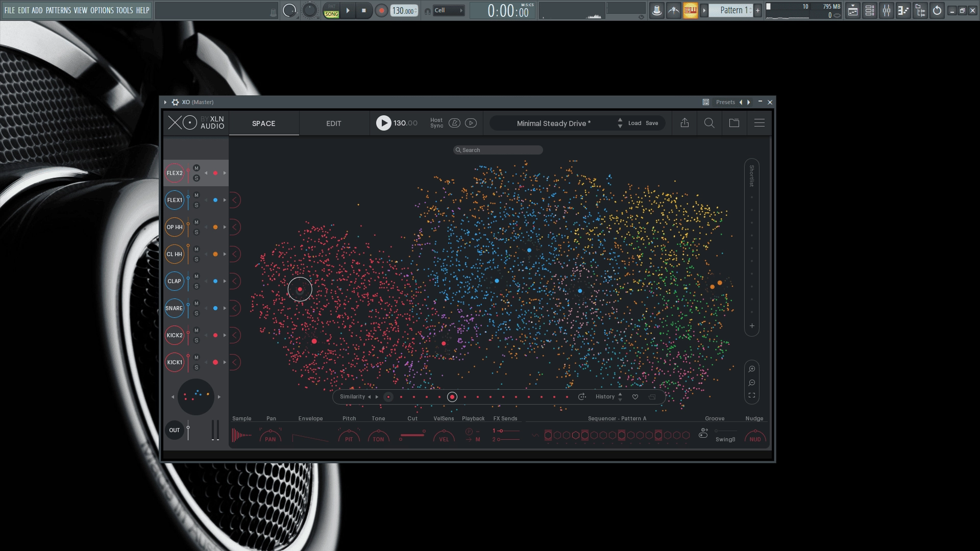The image size is (980, 551).
Task: Open the FL Studio browser icon
Action: [920, 10]
